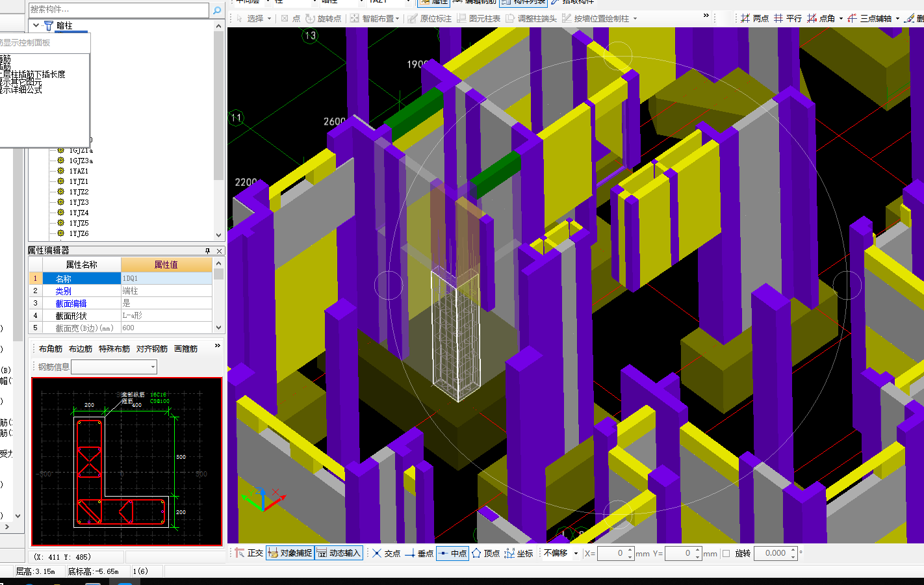Open the 选择 dropdown arrow

click(268, 18)
